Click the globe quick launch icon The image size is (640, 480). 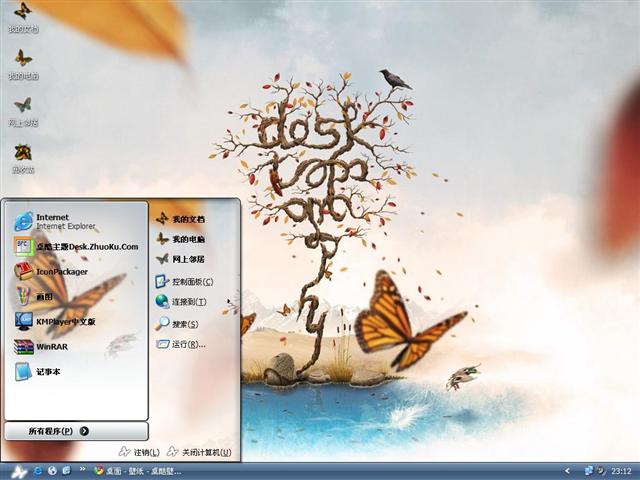(x=52, y=471)
